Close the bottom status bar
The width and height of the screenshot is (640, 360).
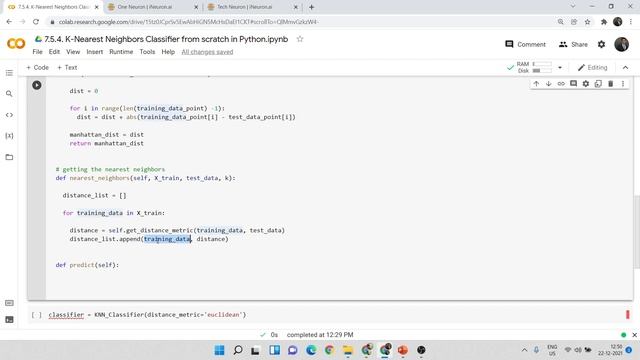point(634,335)
